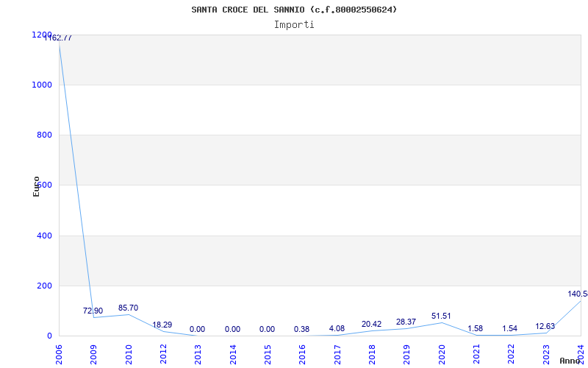
Task: Select the 400 y-axis tick label
Action: 44,236
